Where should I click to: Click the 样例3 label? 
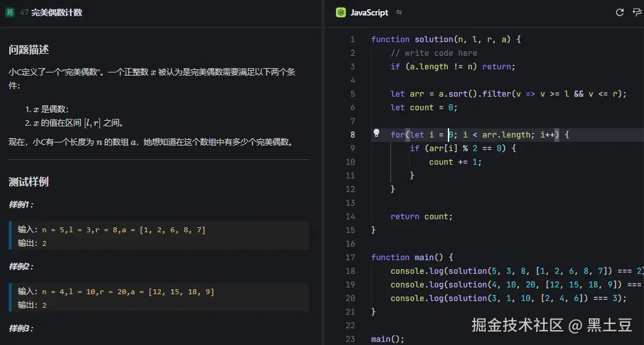pos(22,328)
